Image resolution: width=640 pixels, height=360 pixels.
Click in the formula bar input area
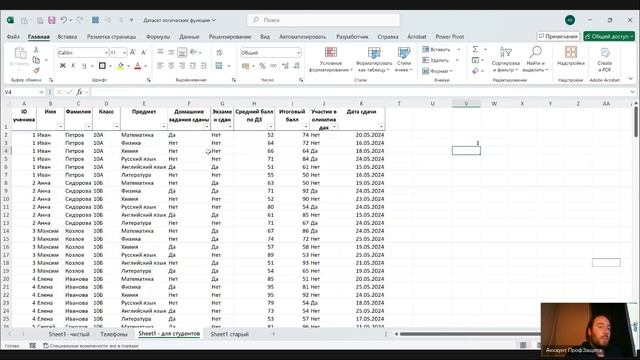click(361, 92)
